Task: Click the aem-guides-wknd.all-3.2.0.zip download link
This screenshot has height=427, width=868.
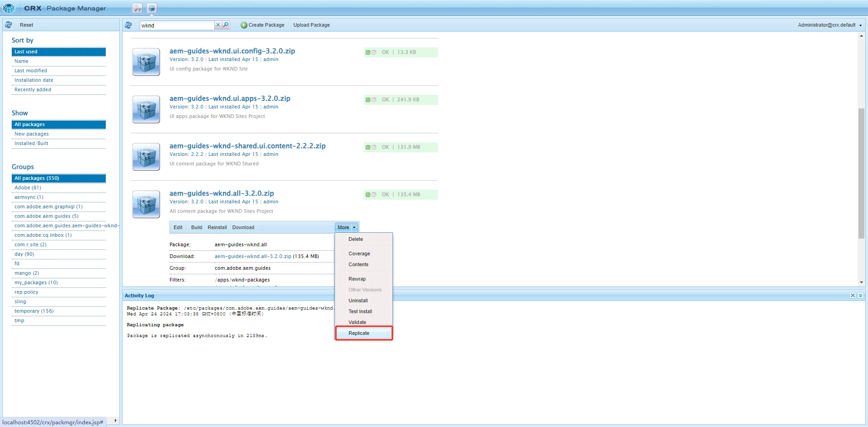Action: point(253,256)
